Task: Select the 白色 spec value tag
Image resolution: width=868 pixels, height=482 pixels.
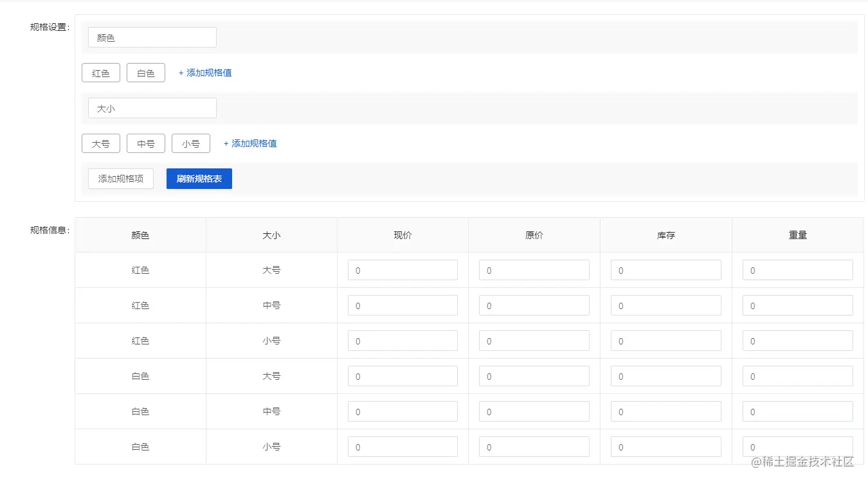Action: (146, 73)
